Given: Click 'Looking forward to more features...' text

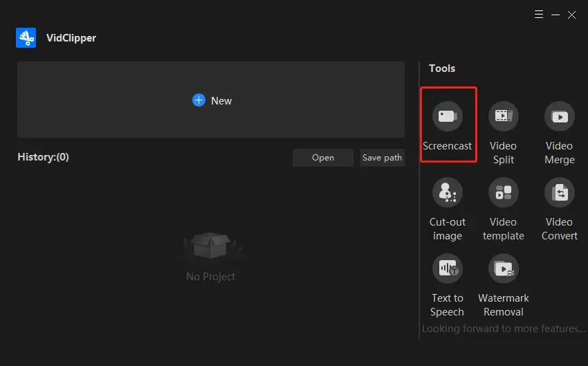Looking at the screenshot, I should (504, 329).
